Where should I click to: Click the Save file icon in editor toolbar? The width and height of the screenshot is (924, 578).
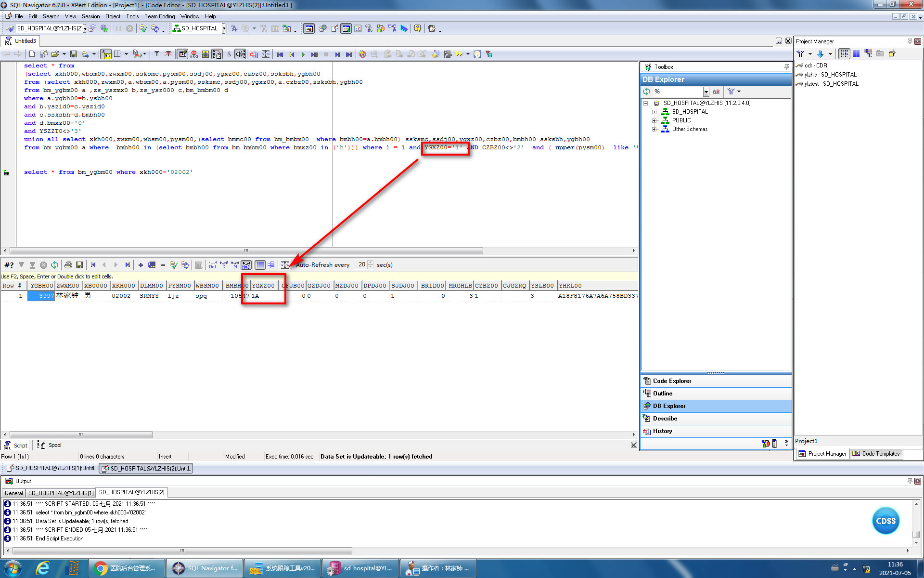(x=74, y=54)
